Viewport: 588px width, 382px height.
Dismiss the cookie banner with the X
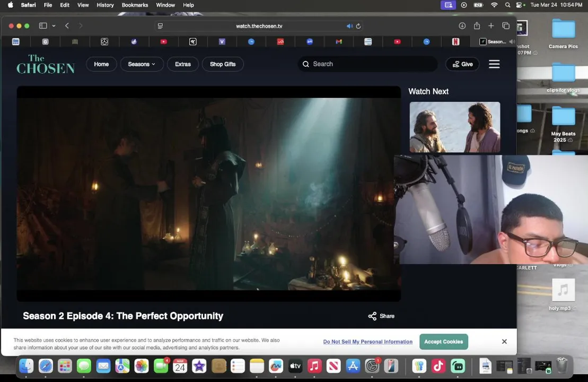(504, 342)
